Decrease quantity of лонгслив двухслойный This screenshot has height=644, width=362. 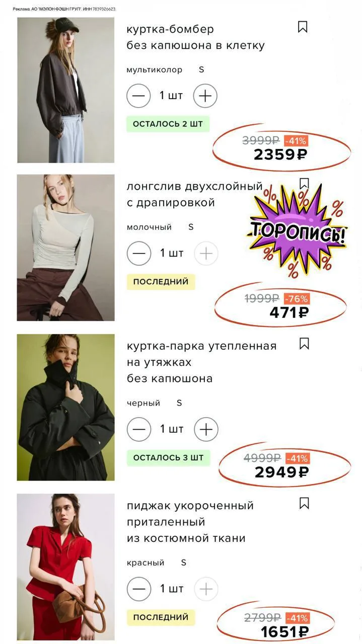[139, 253]
